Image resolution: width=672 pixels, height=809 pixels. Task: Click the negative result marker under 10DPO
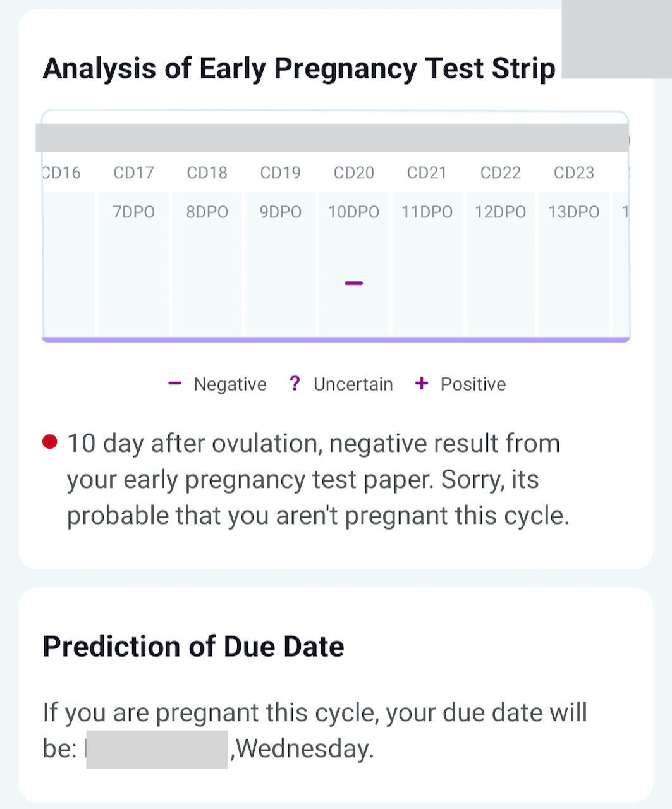pos(354,283)
